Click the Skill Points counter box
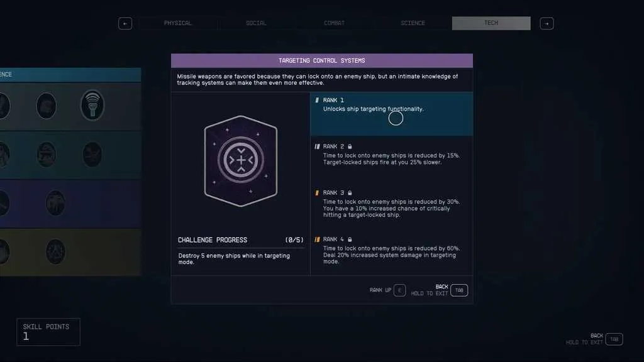The height and width of the screenshot is (362, 644). coord(48,332)
